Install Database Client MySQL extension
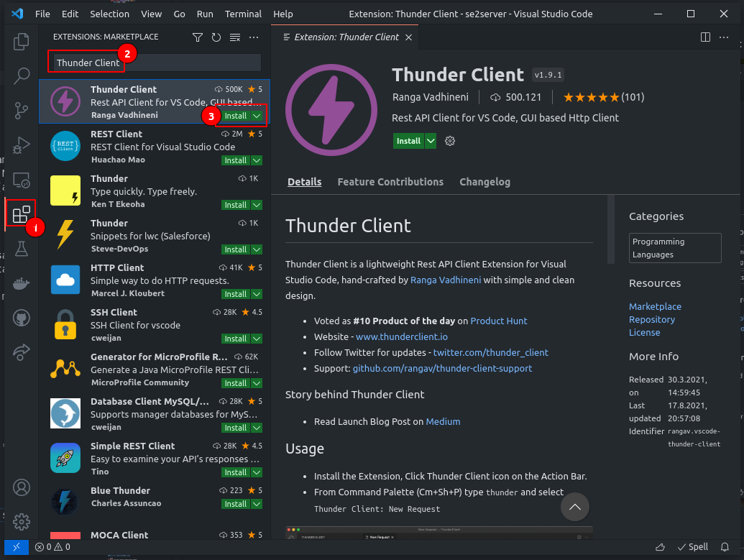 click(x=236, y=428)
